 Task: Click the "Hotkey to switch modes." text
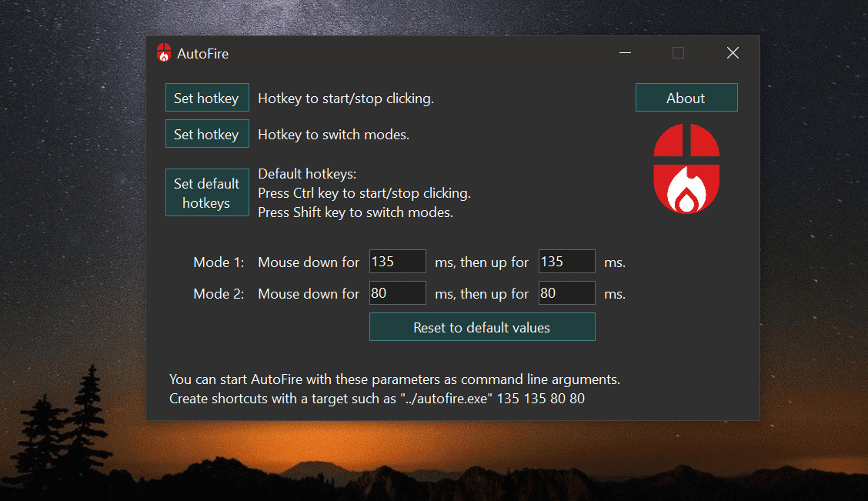point(334,135)
